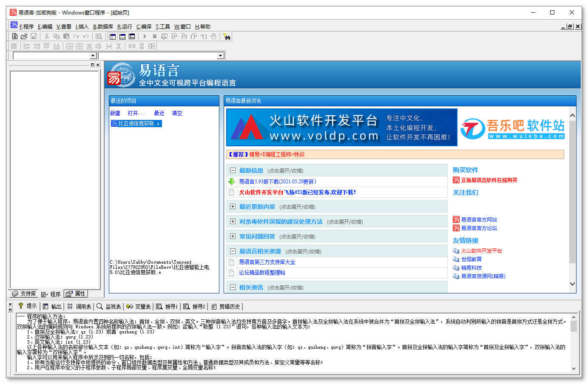This screenshot has height=384, width=588.
Task: Click the Stop square icon
Action: (155, 37)
